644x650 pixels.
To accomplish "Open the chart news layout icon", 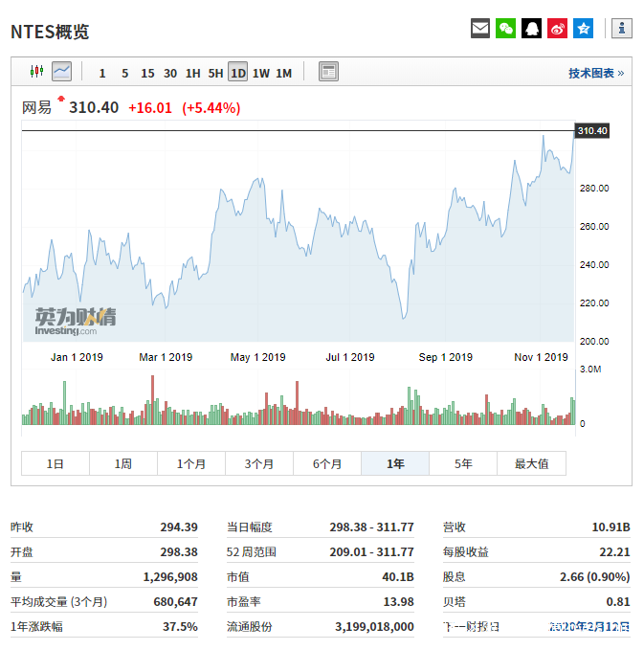I will pos(328,71).
